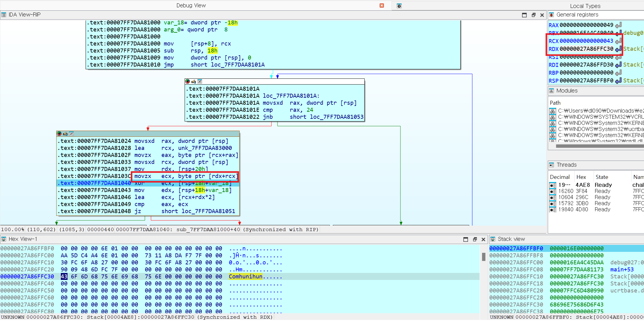Screen dimensions: 644x330
Task: Click jump arrow next to RSP register
Action: (x=618, y=81)
